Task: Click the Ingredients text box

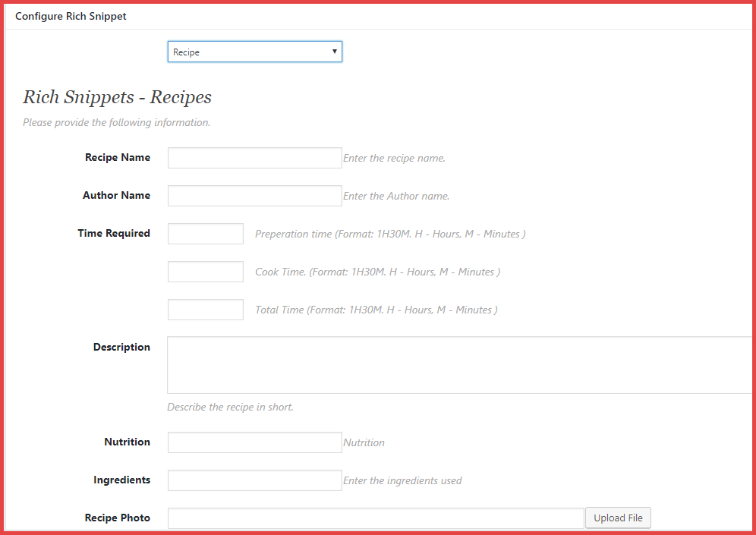Action: coord(254,480)
